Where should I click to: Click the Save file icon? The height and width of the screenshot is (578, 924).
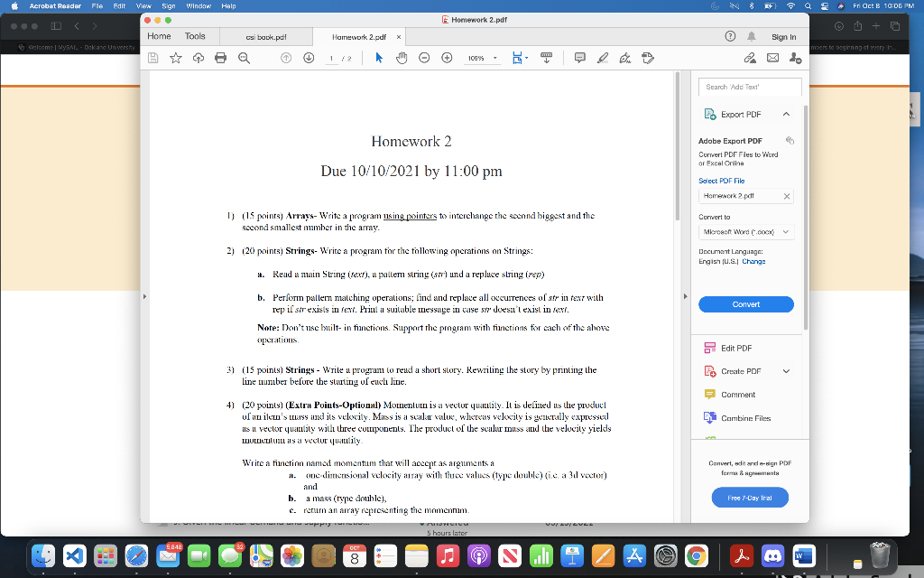pyautogui.click(x=152, y=57)
